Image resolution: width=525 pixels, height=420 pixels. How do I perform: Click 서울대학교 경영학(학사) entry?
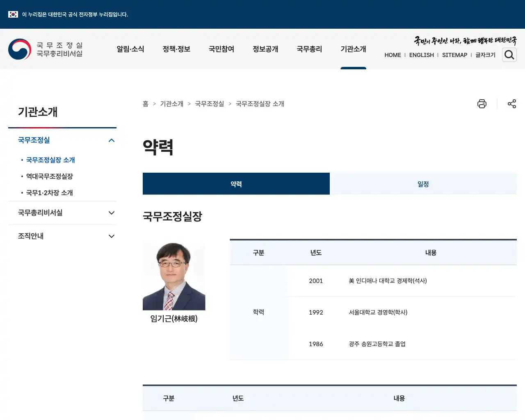point(378,313)
